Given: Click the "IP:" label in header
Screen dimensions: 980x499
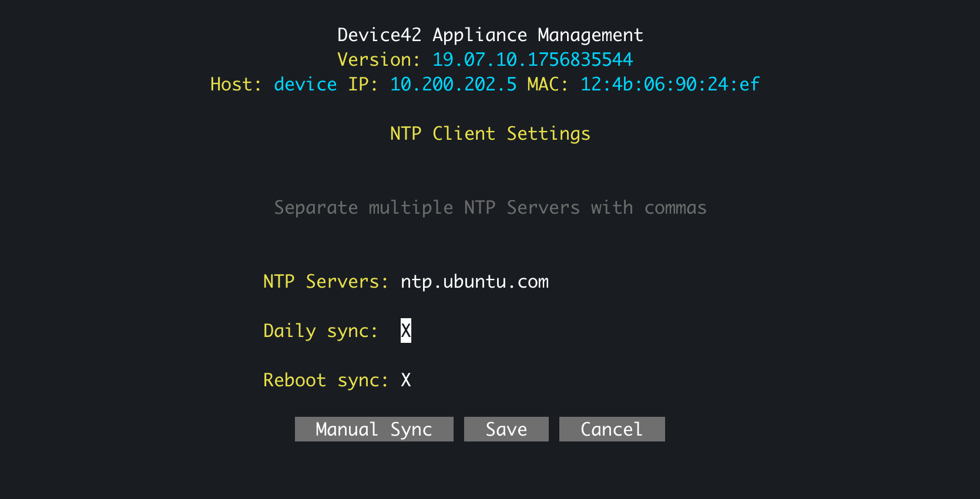Looking at the screenshot, I should (x=363, y=85).
